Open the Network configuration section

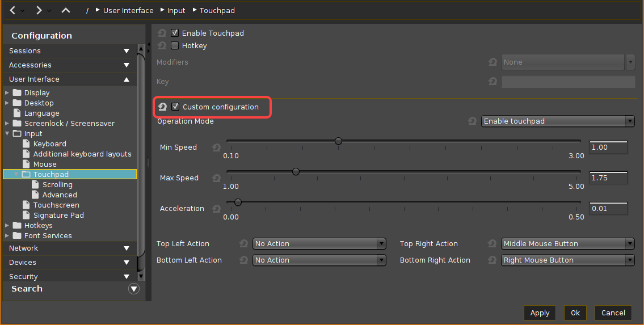tap(69, 248)
